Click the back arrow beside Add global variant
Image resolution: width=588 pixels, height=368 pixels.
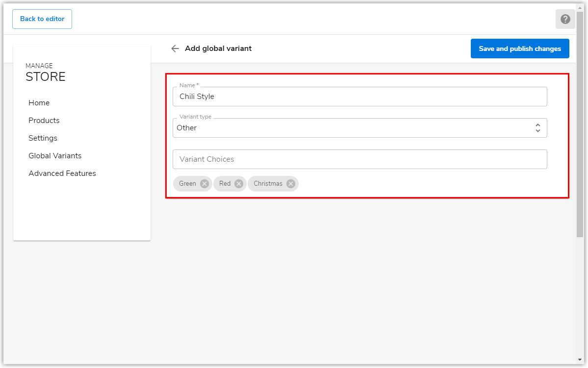pos(175,49)
